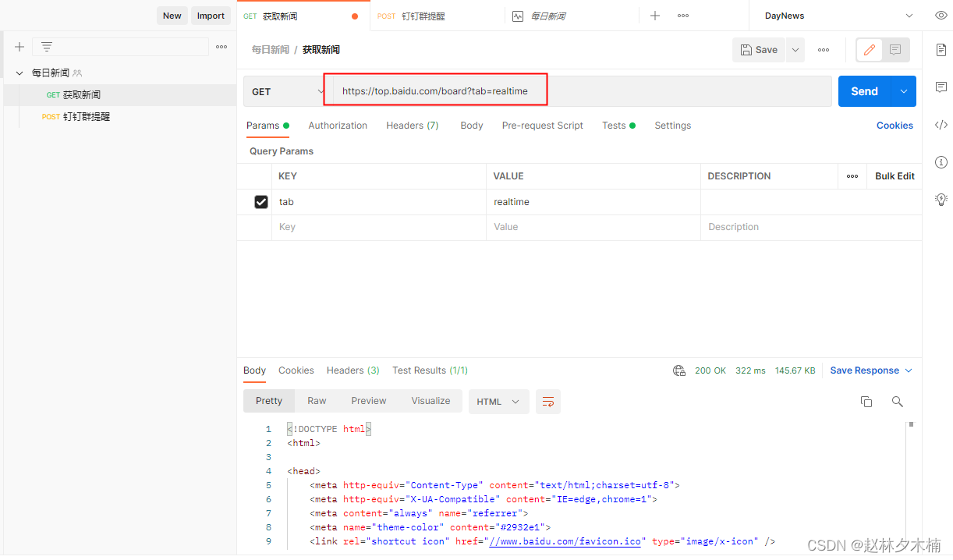Open the Headers (7) tab

413,126
